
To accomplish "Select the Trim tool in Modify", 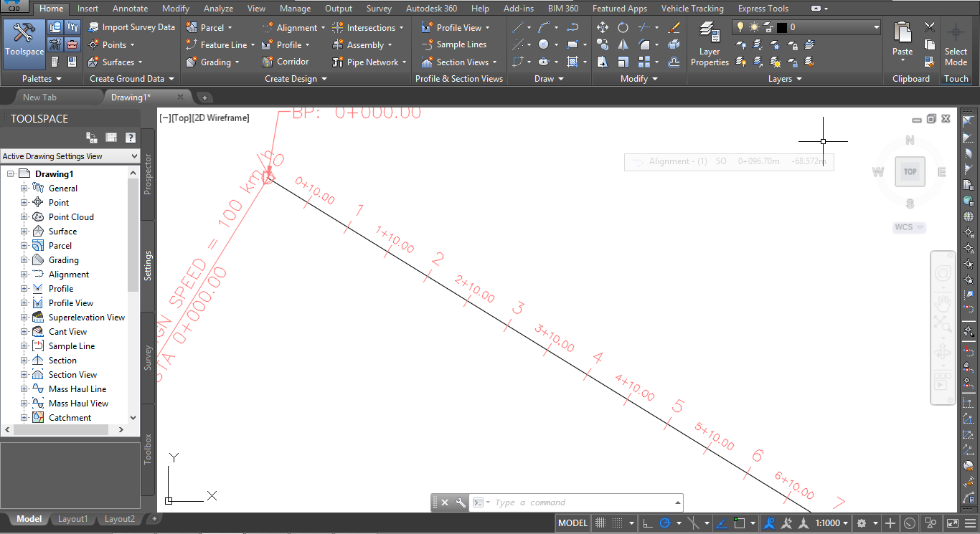I will [644, 27].
